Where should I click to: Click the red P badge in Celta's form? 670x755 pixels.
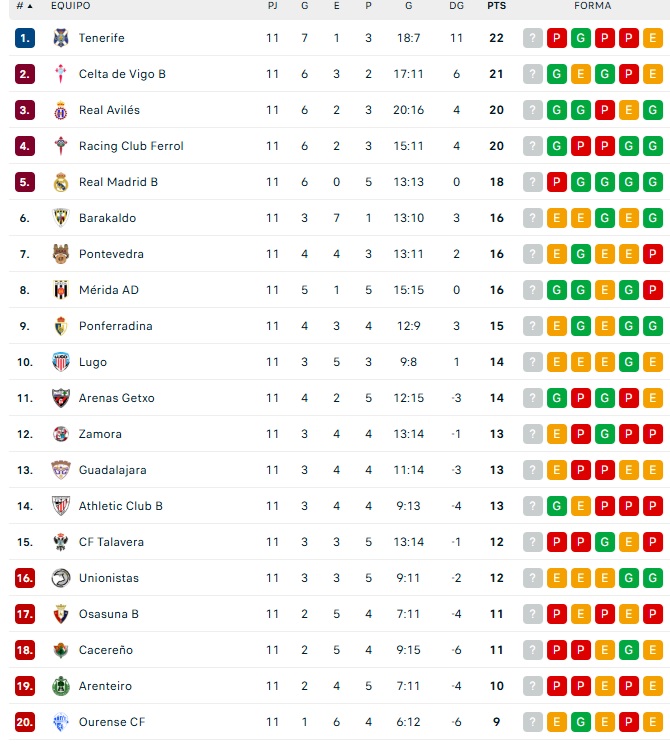(629, 74)
